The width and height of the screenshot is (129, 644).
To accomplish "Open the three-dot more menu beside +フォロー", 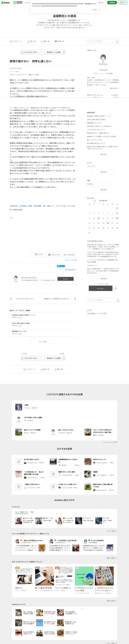I will pos(115,288).
